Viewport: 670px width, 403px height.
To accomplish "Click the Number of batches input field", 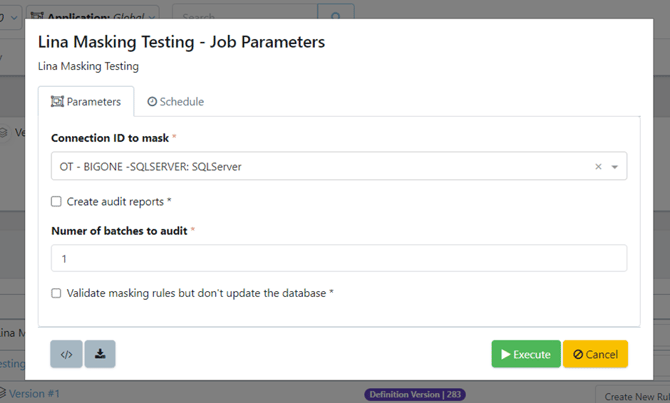I will (x=339, y=258).
